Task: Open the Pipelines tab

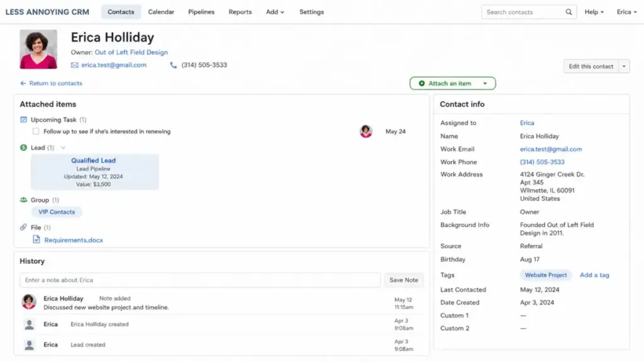Action: point(201,12)
